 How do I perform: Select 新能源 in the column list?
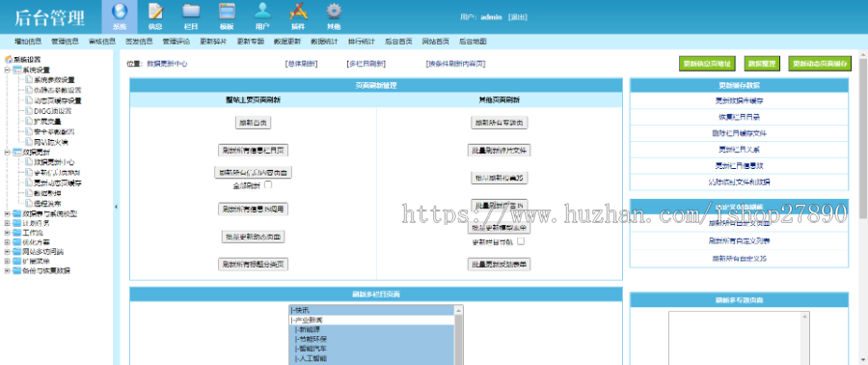click(x=371, y=329)
